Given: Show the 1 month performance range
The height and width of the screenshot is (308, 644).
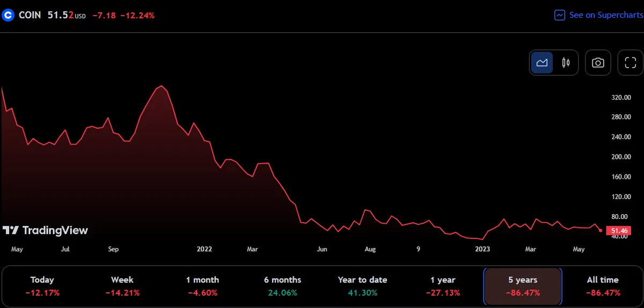Looking at the screenshot, I should coord(202,286).
